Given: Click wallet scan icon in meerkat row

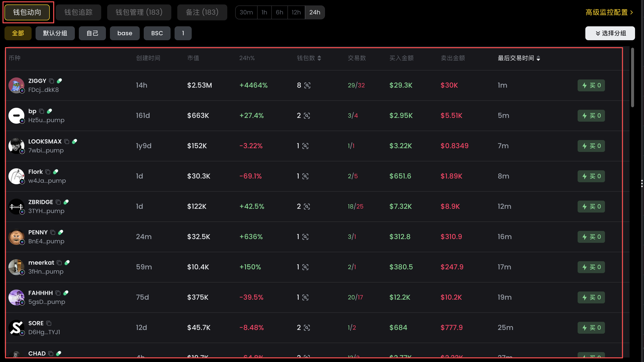Looking at the screenshot, I should point(305,267).
